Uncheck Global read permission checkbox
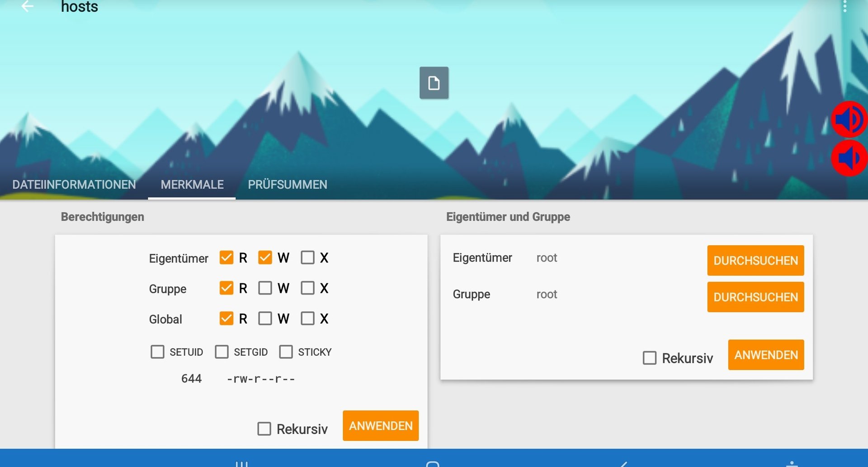The width and height of the screenshot is (868, 467). [x=226, y=319]
